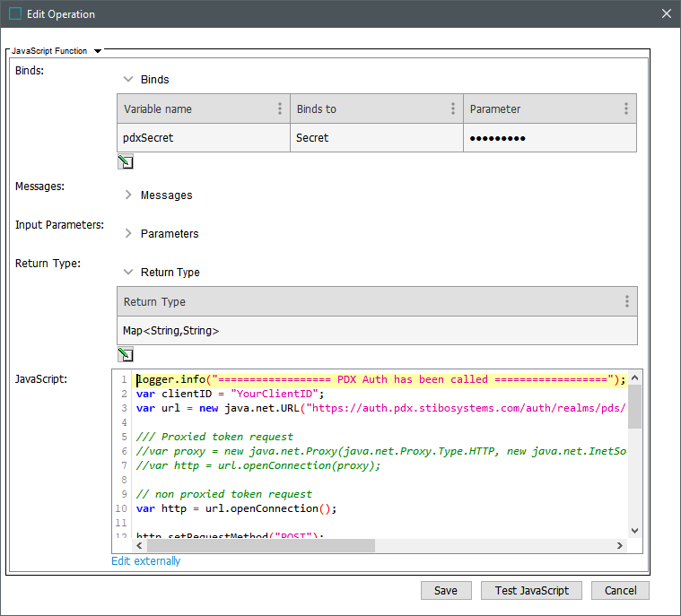Open Parameter column options menu

click(x=626, y=108)
